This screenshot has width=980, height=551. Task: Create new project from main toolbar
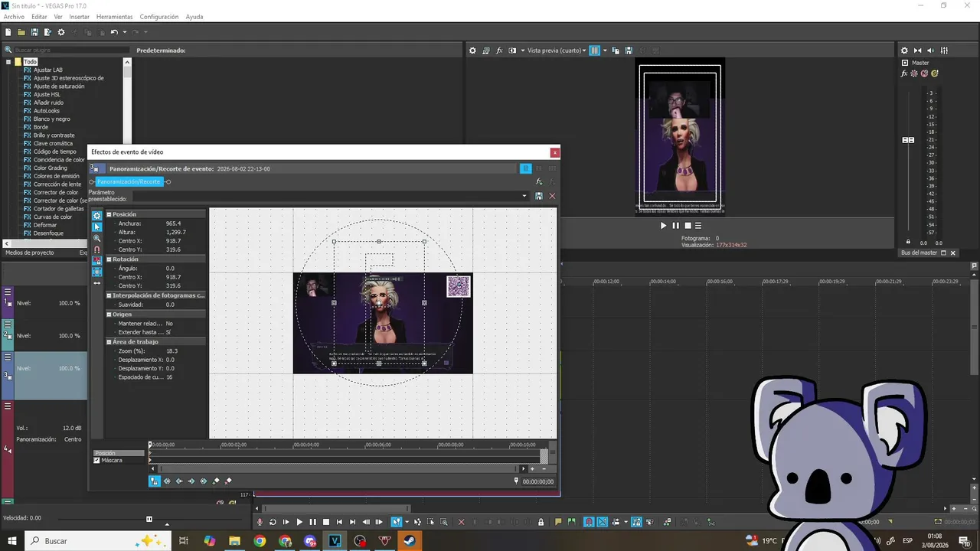(8, 32)
